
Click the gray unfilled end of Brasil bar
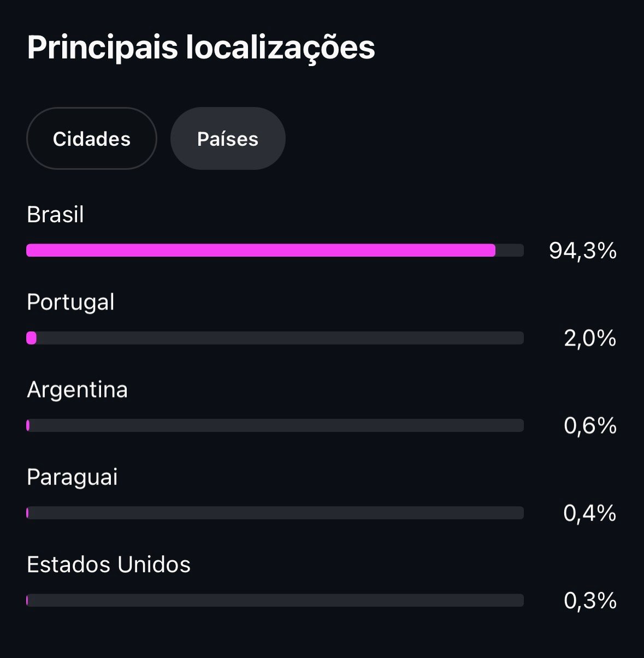click(x=510, y=251)
